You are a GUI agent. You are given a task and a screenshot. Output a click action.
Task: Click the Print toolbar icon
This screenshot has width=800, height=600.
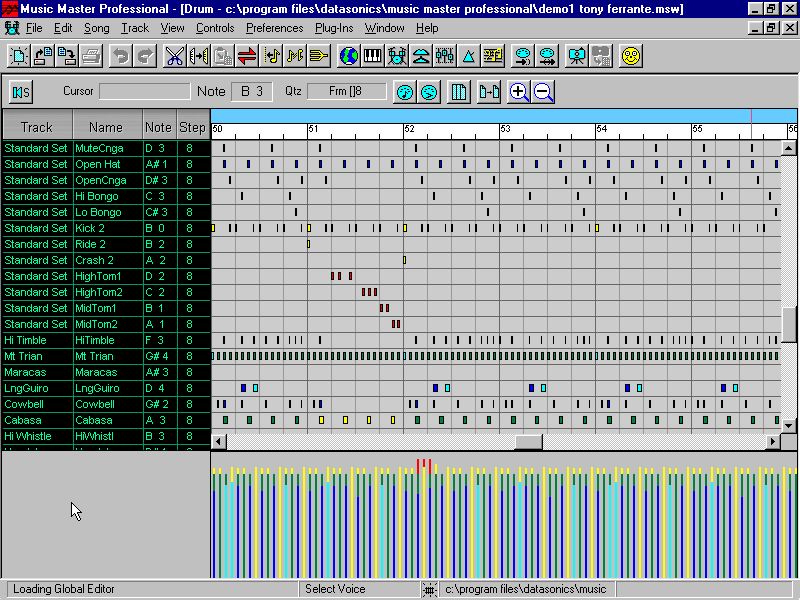pyautogui.click(x=91, y=56)
